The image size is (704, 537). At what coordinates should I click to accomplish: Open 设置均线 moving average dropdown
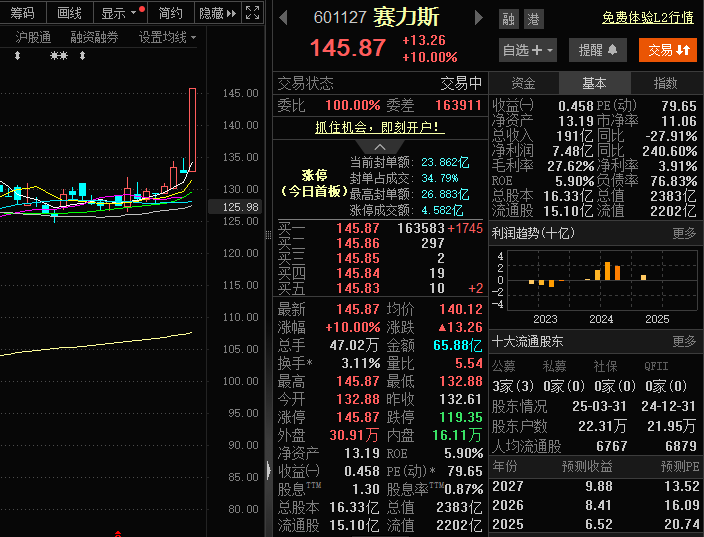point(167,37)
